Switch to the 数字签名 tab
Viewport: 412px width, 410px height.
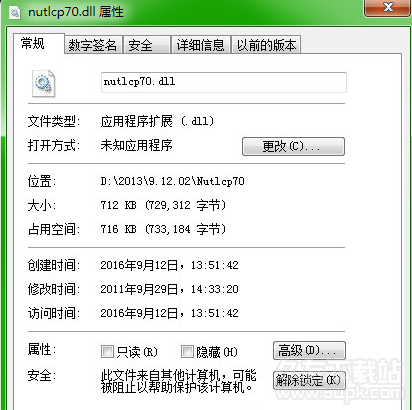coord(93,45)
